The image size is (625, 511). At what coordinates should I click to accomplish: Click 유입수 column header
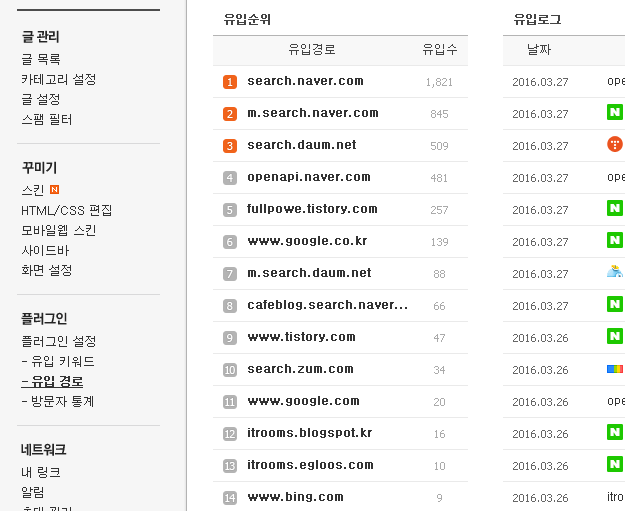pos(440,49)
